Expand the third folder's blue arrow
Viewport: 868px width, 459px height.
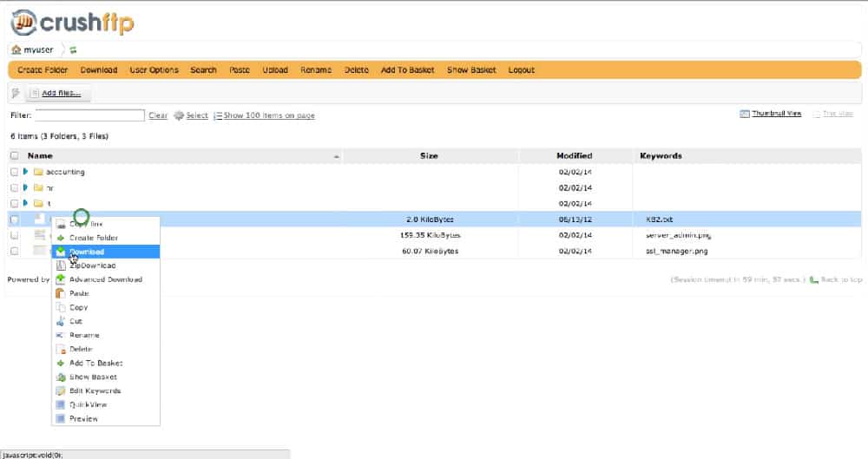25,203
